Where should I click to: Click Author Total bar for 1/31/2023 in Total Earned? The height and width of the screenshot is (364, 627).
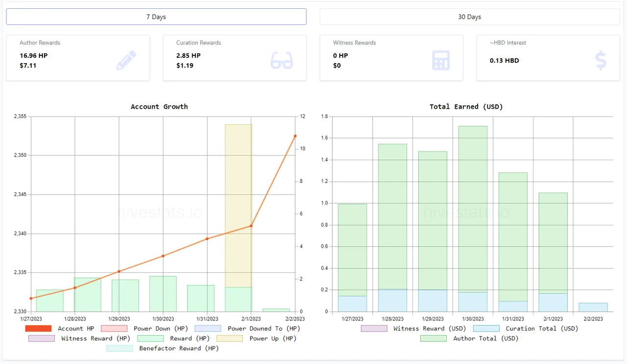tap(513, 237)
